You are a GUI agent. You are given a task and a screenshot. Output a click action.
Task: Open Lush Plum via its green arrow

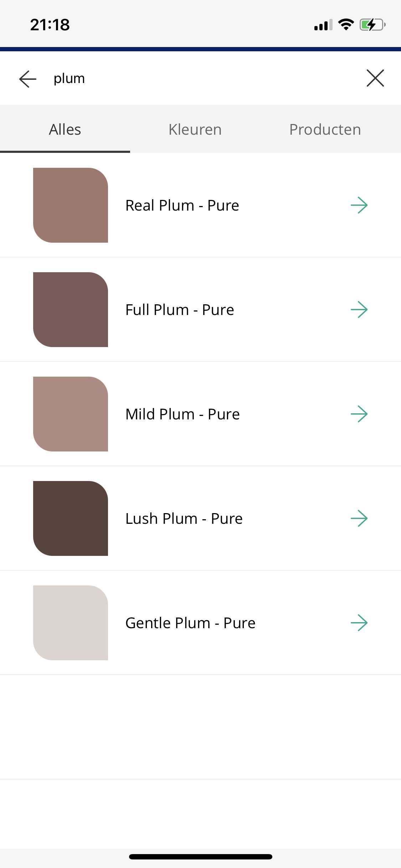(359, 518)
